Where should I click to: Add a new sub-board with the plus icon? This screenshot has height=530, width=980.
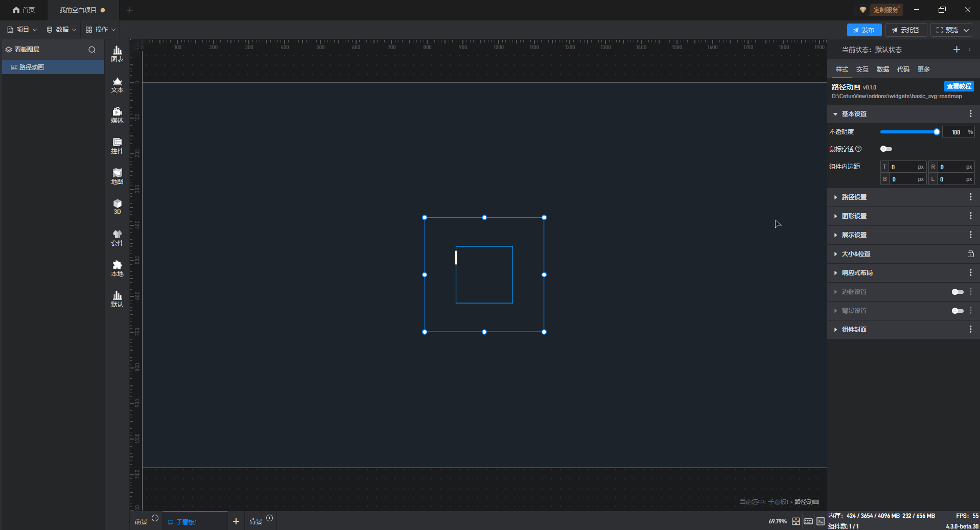pos(236,521)
